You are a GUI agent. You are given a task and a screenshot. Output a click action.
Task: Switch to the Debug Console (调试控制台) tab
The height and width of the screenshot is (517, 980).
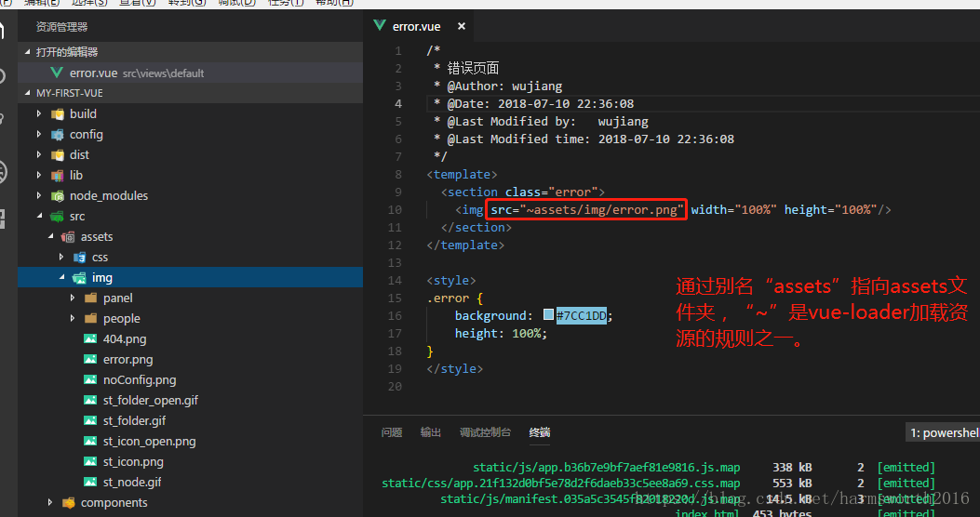click(x=485, y=432)
